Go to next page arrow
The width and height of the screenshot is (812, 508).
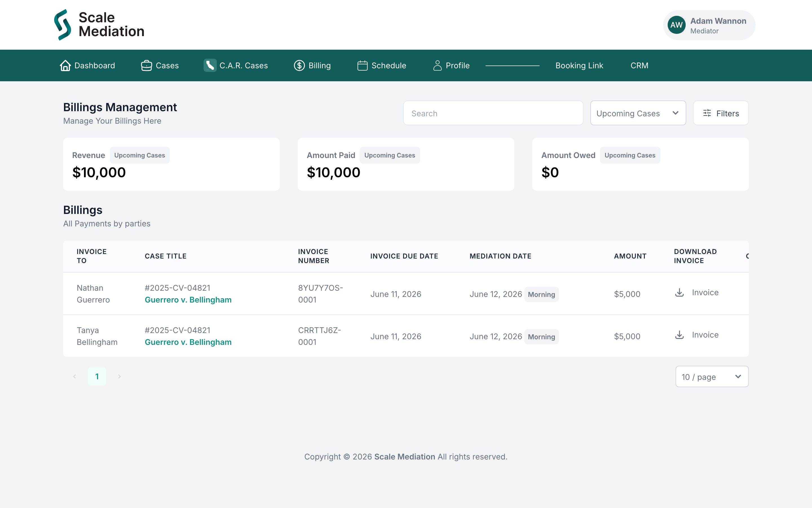coord(119,376)
